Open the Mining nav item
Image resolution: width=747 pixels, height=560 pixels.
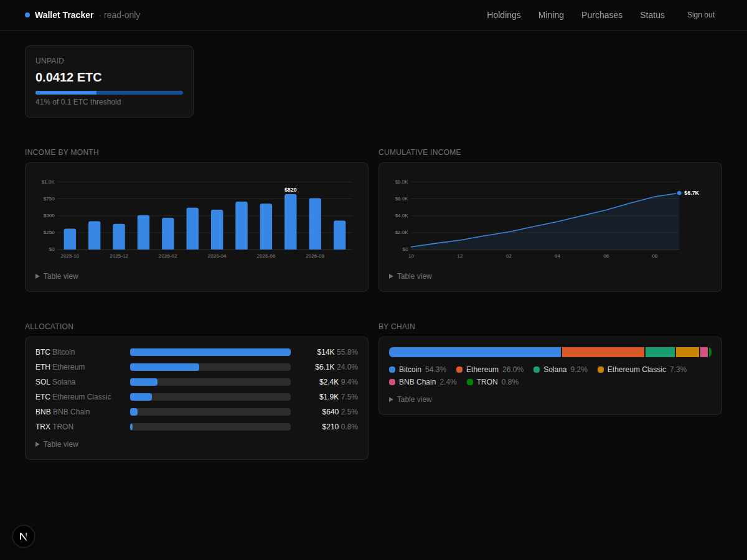point(551,15)
